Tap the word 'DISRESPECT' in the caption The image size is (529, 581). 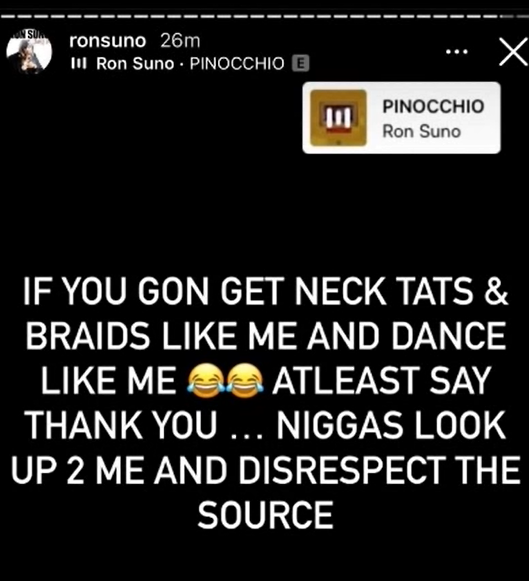click(x=342, y=470)
